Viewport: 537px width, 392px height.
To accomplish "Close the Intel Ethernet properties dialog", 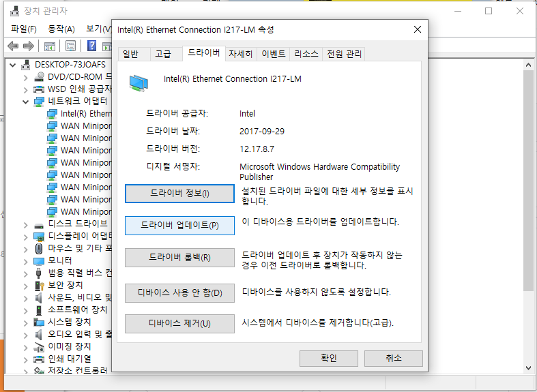I will [x=418, y=30].
